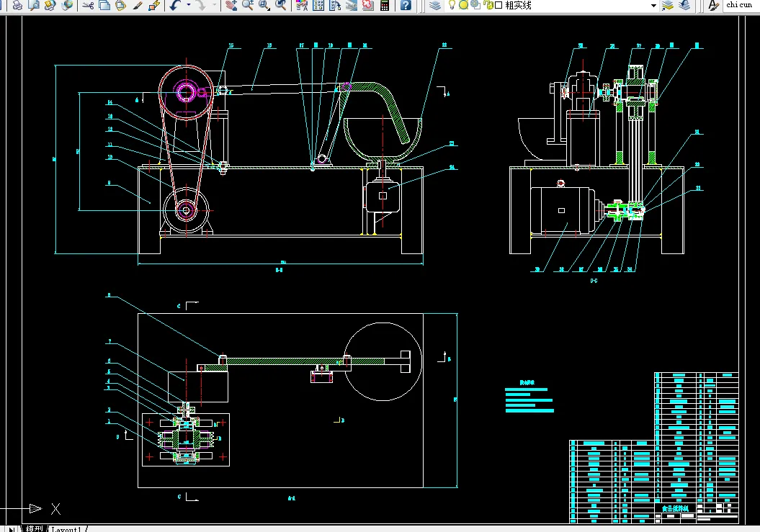Toggle layer on/off light bulb

(x=452, y=5)
